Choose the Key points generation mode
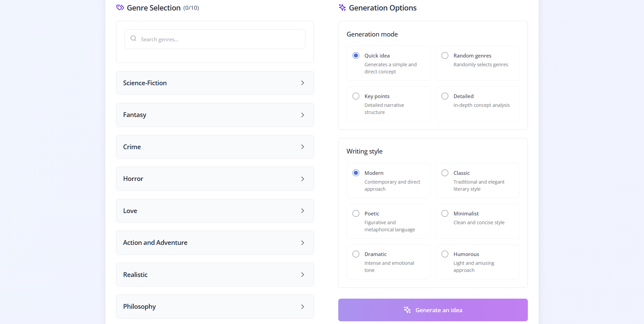This screenshot has width=644, height=324. pos(356,96)
